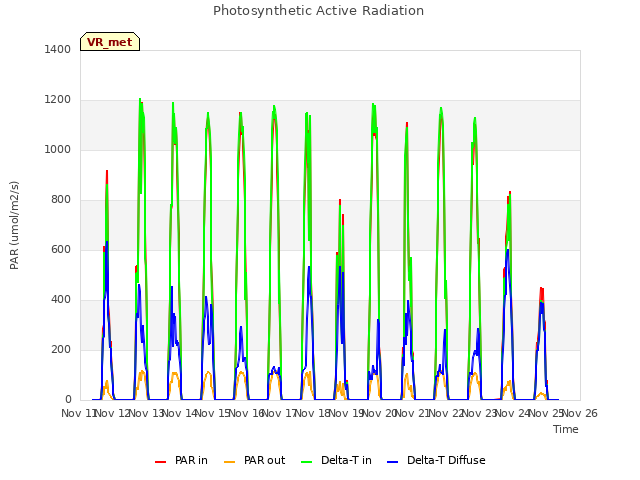The width and height of the screenshot is (640, 480).
Task: Click the x-axis tick 'Nov 23'
Action: [480, 413]
